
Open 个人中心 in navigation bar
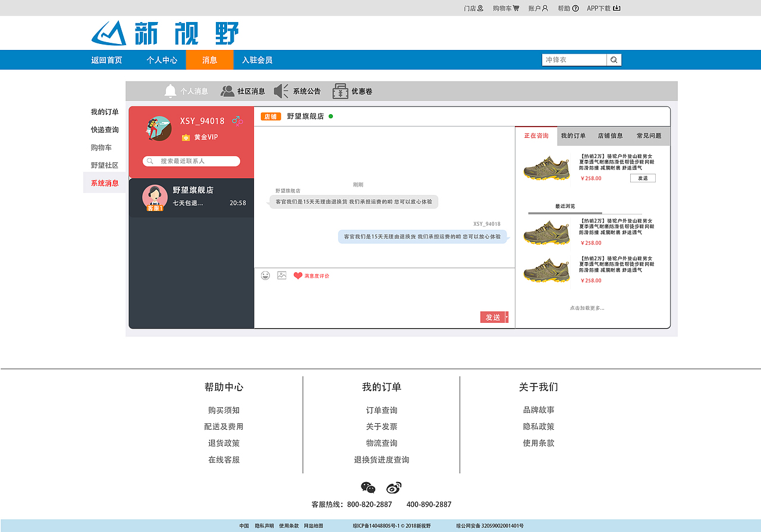pyautogui.click(x=162, y=60)
